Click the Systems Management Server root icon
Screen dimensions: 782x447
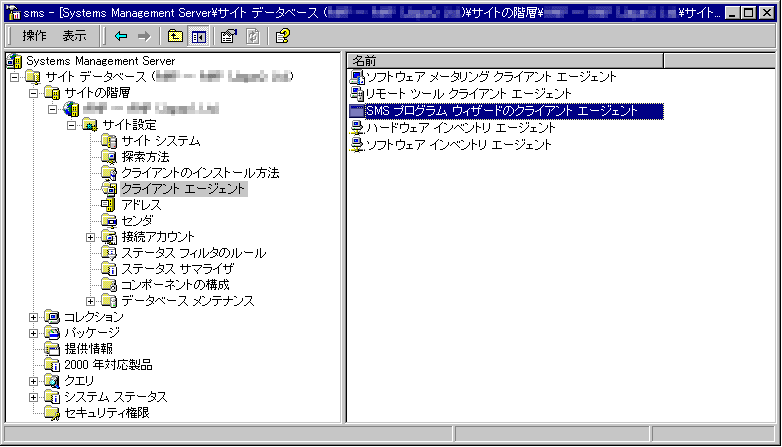pos(15,61)
